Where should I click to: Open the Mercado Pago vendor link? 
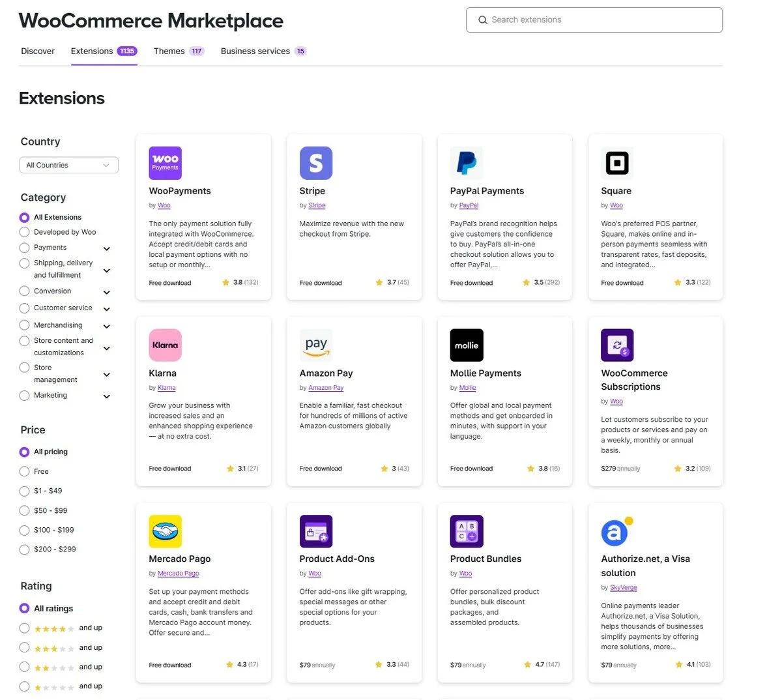[179, 574]
